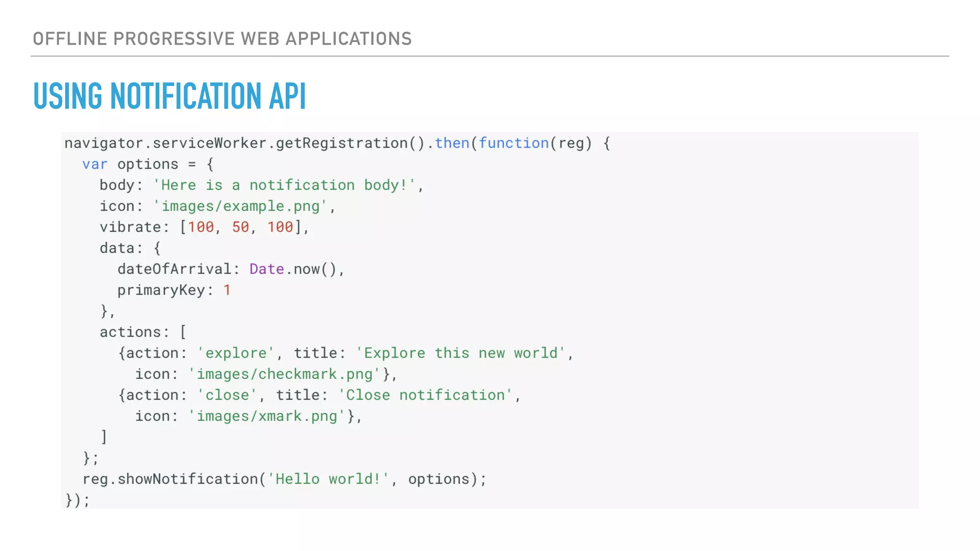Screen dimensions: 980x551
Task: Click the 'actions' property name
Action: tap(130, 332)
